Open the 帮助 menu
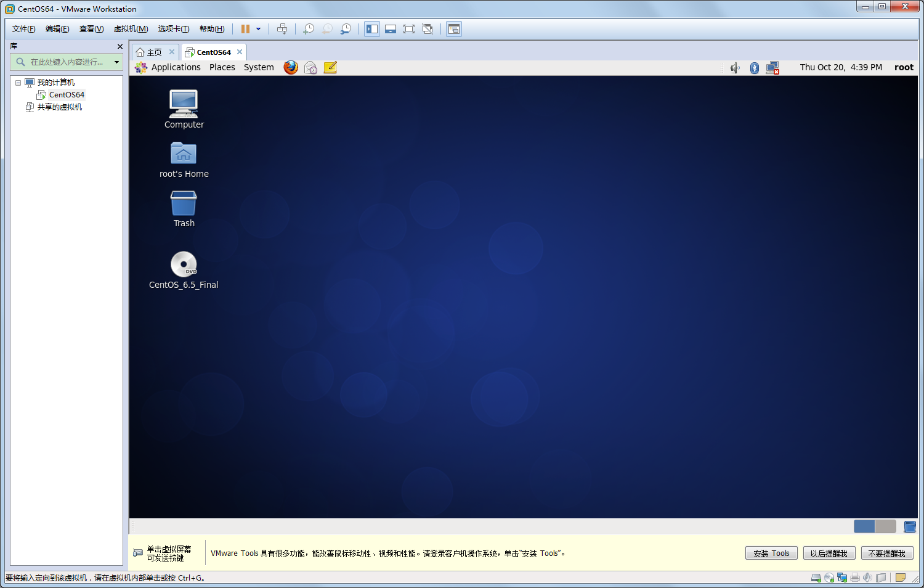 [212, 29]
